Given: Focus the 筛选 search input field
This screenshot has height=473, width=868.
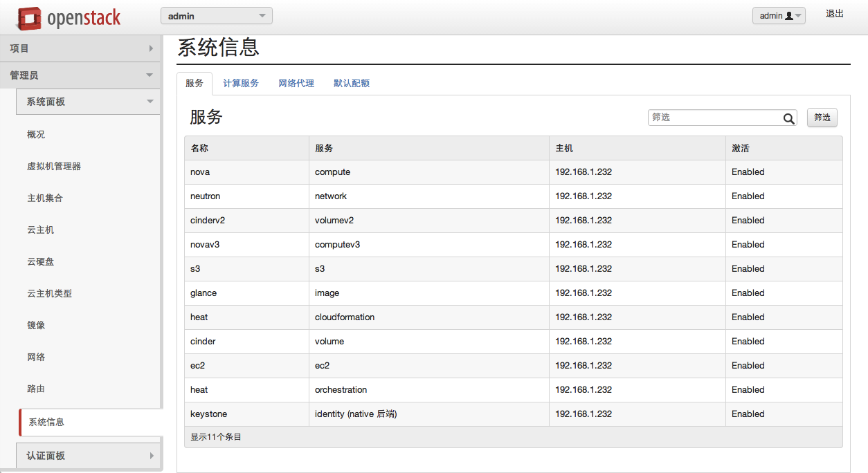Looking at the screenshot, I should coord(713,118).
